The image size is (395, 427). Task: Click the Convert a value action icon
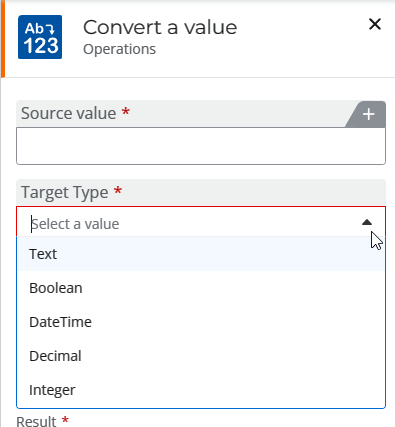point(40,37)
